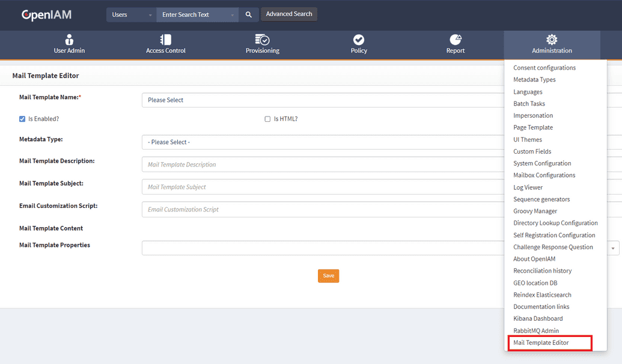Open the Report module
Image resolution: width=622 pixels, height=364 pixels.
(455, 44)
